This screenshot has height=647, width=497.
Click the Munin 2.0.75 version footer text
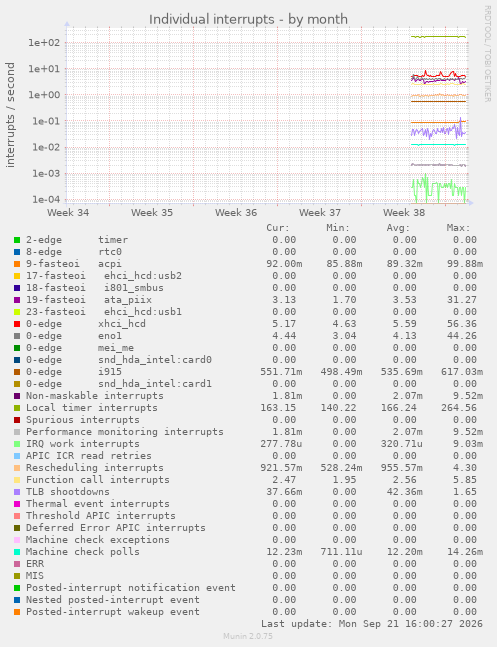(248, 636)
